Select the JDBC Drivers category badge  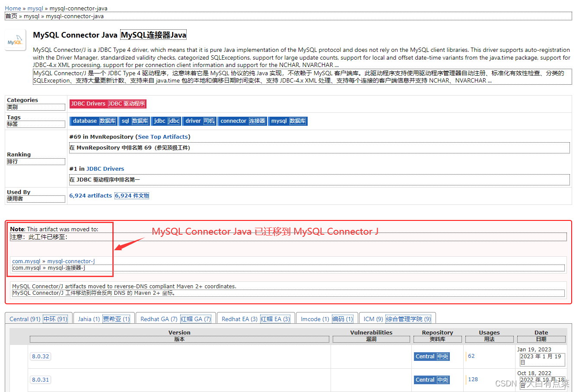point(108,104)
